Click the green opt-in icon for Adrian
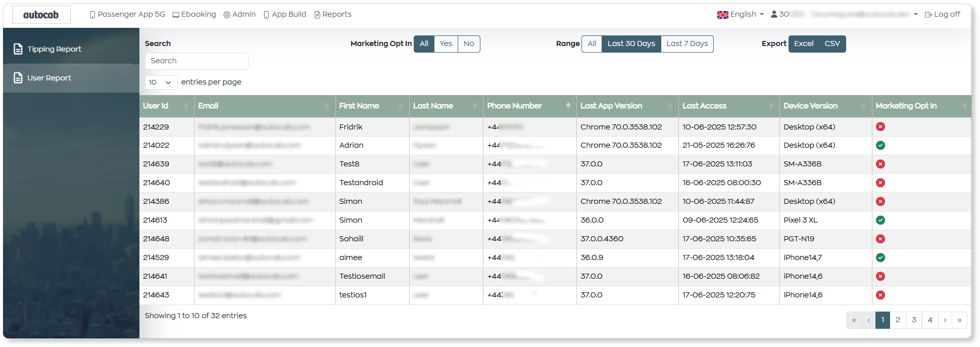980x347 pixels. (x=880, y=146)
